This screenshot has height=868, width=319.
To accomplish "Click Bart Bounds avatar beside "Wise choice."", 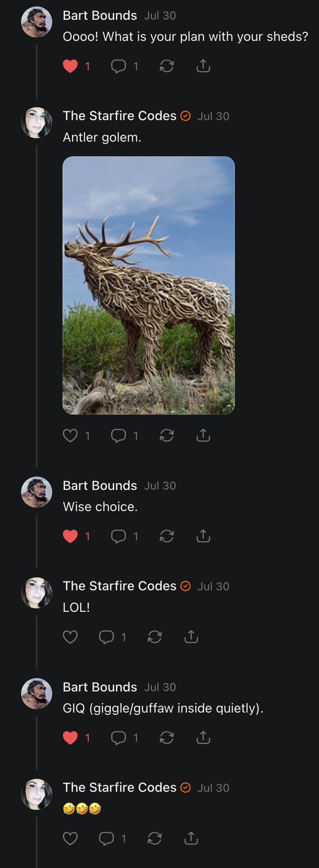I will click(x=37, y=492).
